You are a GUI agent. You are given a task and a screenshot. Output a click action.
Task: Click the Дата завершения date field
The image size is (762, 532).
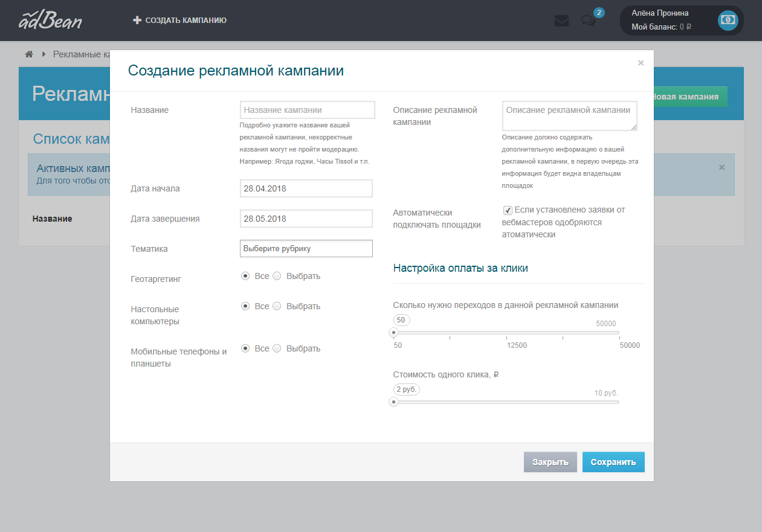pos(306,219)
